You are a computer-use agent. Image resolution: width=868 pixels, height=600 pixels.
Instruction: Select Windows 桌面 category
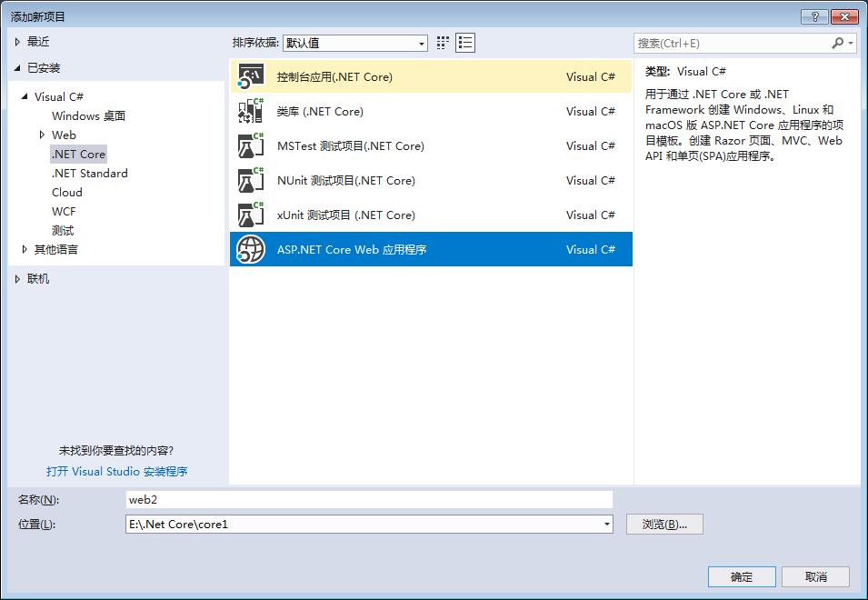pos(88,115)
